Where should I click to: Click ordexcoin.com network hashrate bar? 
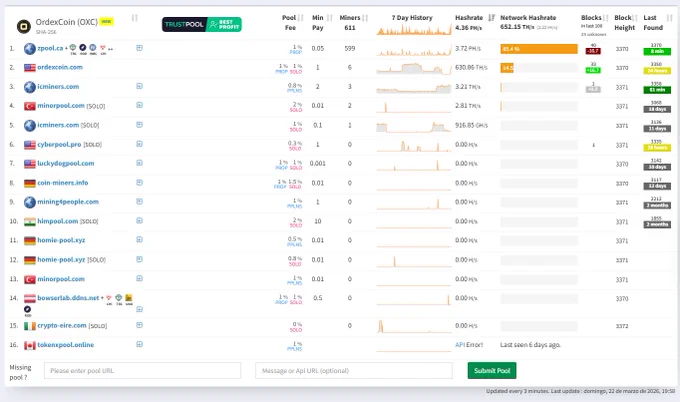point(539,68)
